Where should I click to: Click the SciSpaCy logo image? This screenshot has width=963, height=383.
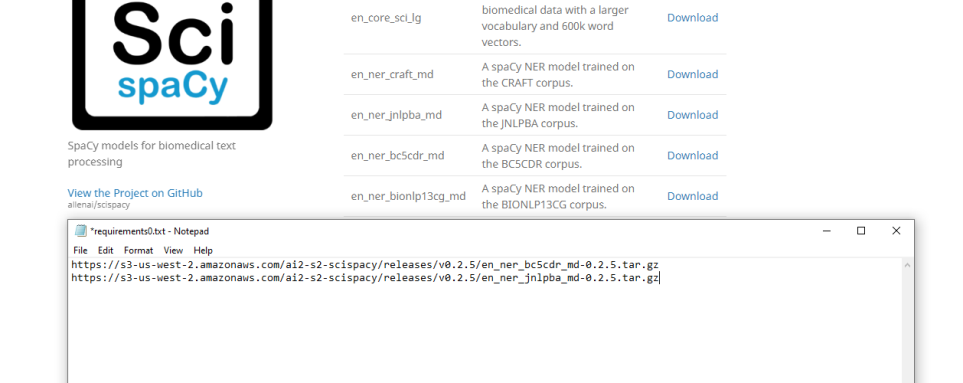(172, 65)
